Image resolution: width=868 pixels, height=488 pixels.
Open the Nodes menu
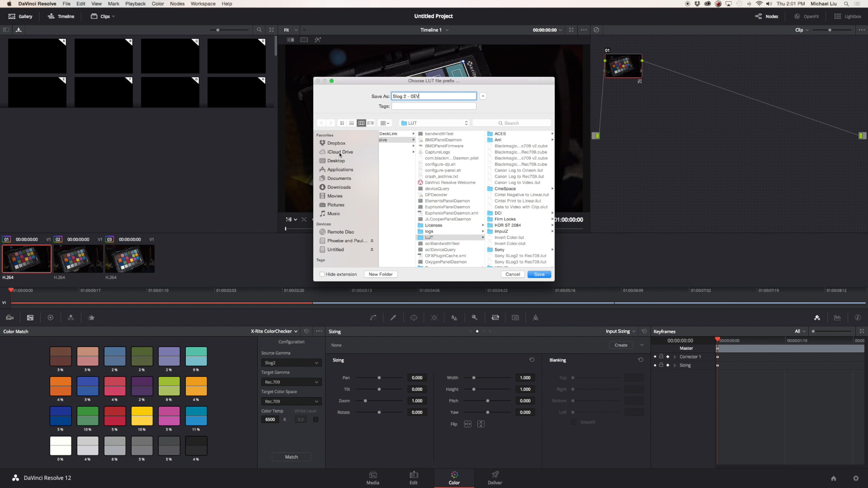[x=177, y=4]
